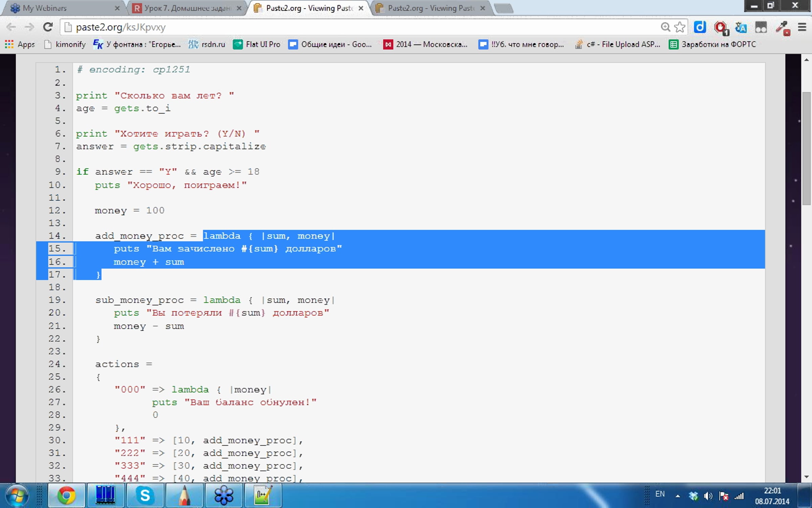Open the Action Center flag icon
The width and height of the screenshot is (812, 508).
tap(724, 496)
